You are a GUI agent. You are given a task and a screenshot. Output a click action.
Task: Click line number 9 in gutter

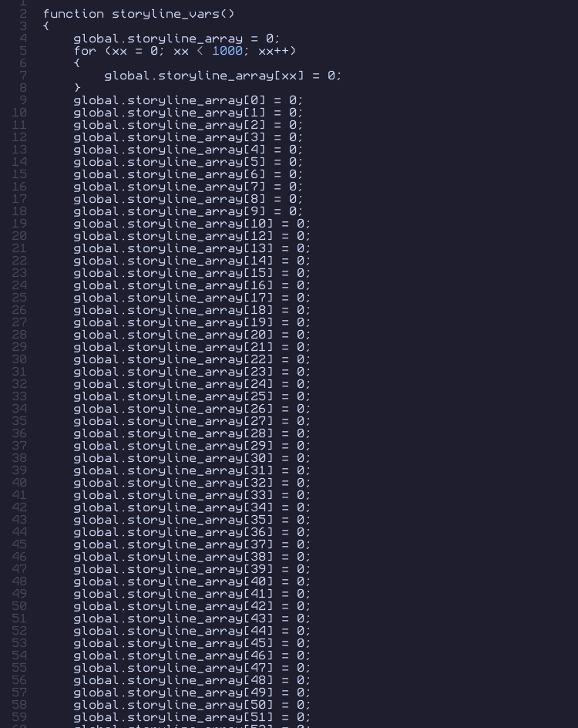[22, 99]
